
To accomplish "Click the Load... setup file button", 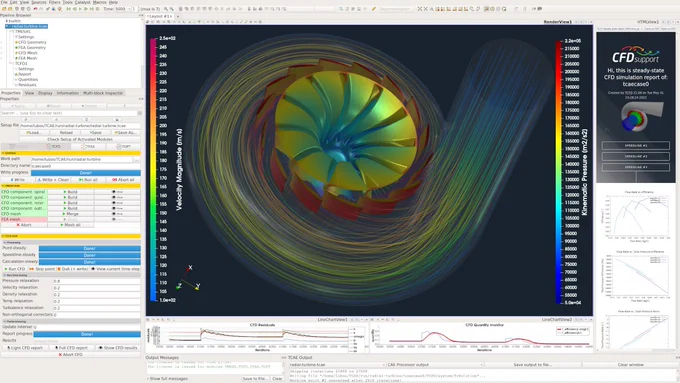I will 33,132.
